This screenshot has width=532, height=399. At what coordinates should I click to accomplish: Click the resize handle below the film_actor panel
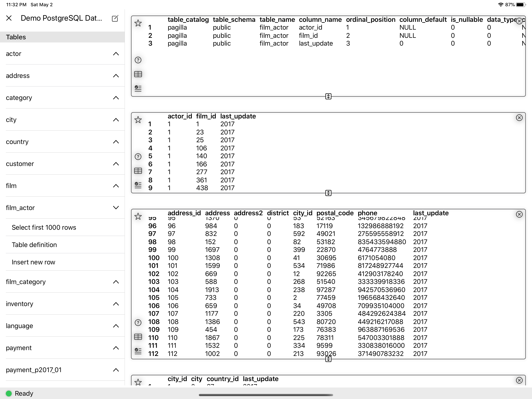(x=328, y=193)
